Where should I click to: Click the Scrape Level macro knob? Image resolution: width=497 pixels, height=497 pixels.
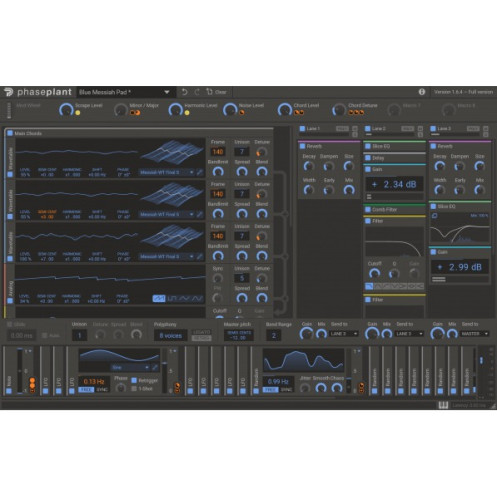point(66,109)
